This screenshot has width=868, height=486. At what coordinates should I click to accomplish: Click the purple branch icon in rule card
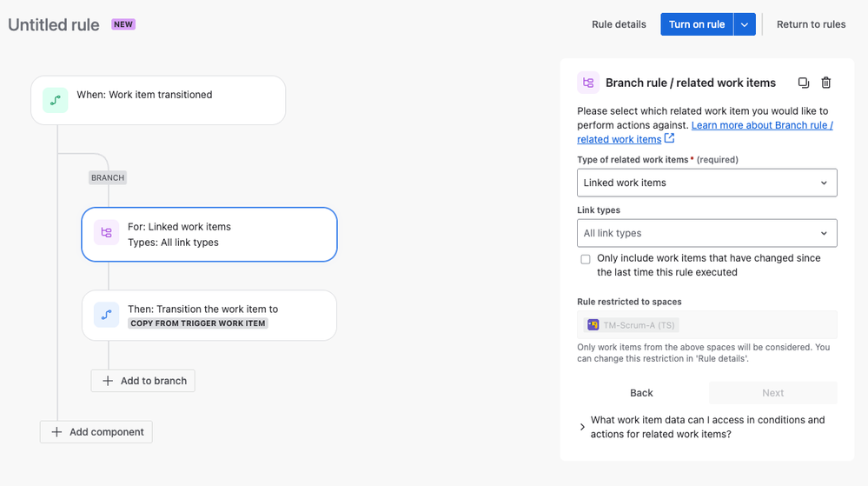(x=106, y=232)
